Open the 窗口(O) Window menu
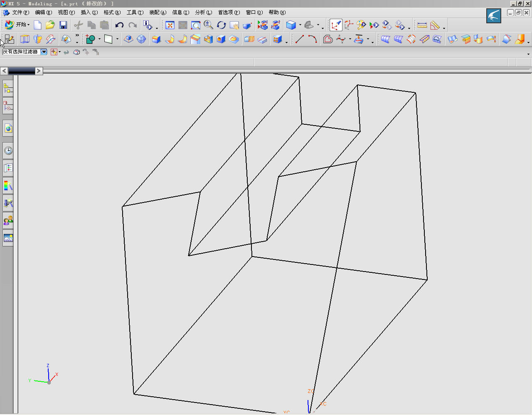This screenshot has height=415, width=532. click(254, 12)
